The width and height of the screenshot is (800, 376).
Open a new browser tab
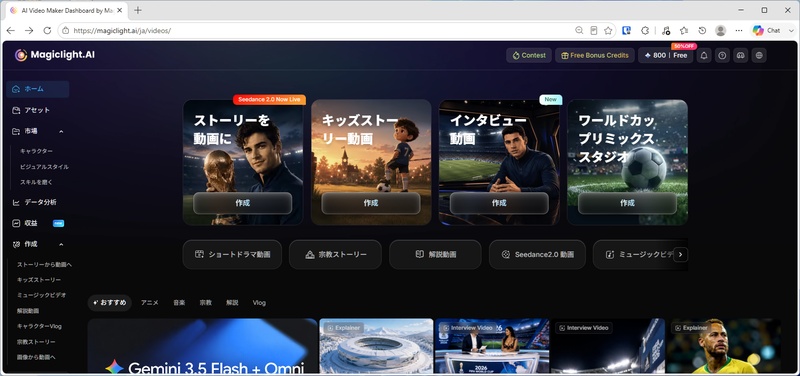tap(138, 10)
